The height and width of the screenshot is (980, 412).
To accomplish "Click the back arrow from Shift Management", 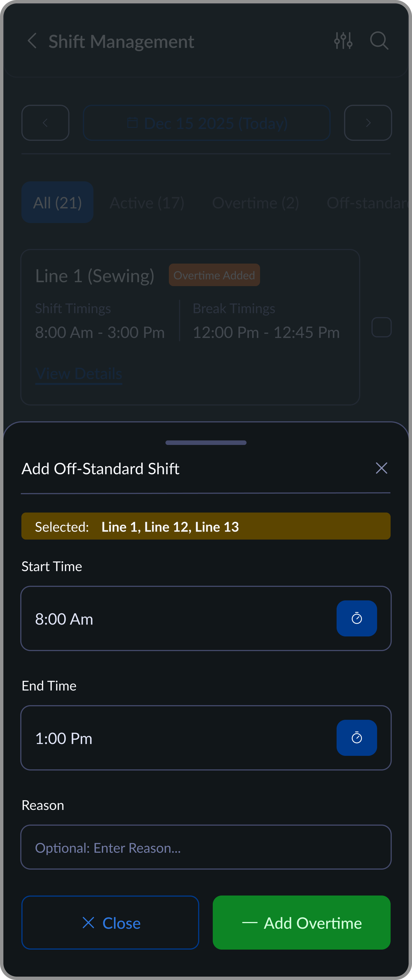I will click(32, 41).
